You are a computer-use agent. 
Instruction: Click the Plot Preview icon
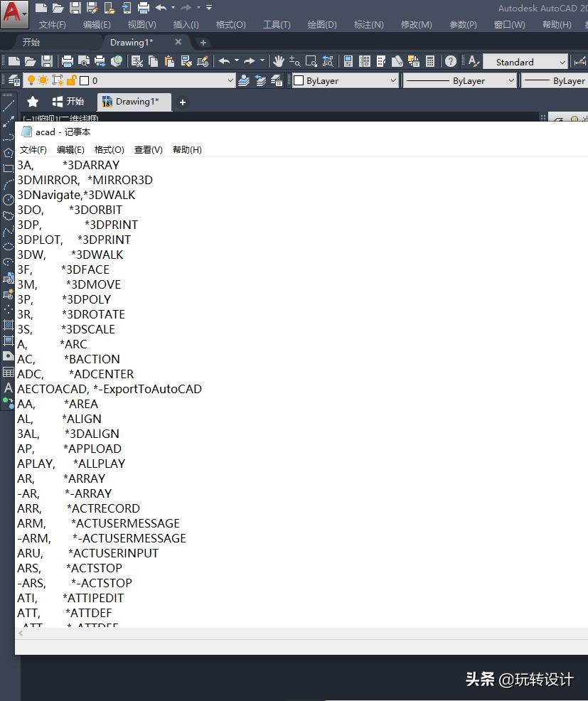click(84, 61)
